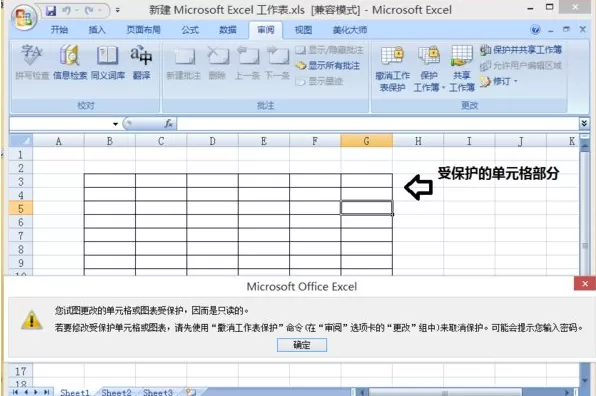The image size is (596, 396).
Task: Click the fx insert function icon
Action: tap(169, 124)
